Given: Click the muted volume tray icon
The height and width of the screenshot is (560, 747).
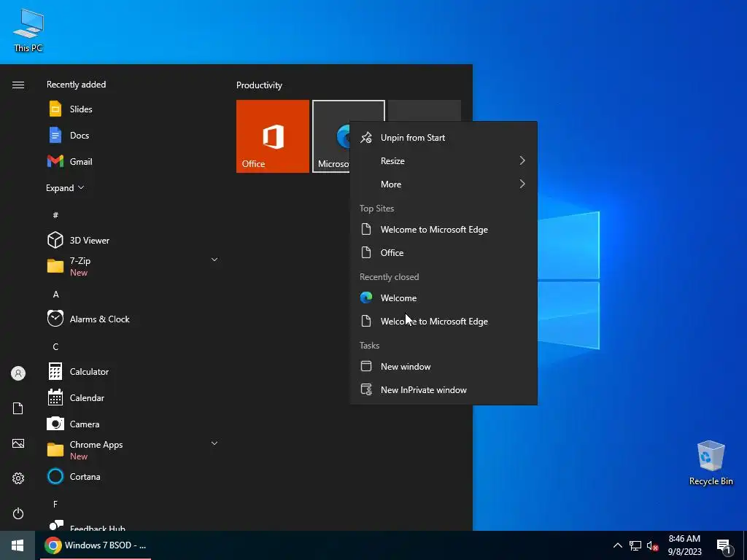Looking at the screenshot, I should point(652,545).
